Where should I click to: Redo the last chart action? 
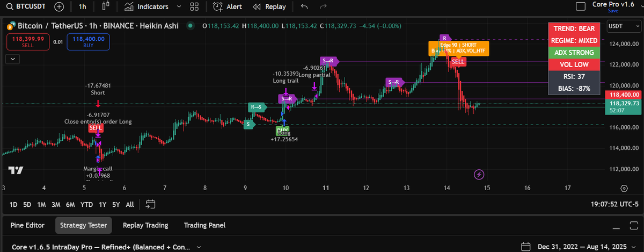point(323,7)
